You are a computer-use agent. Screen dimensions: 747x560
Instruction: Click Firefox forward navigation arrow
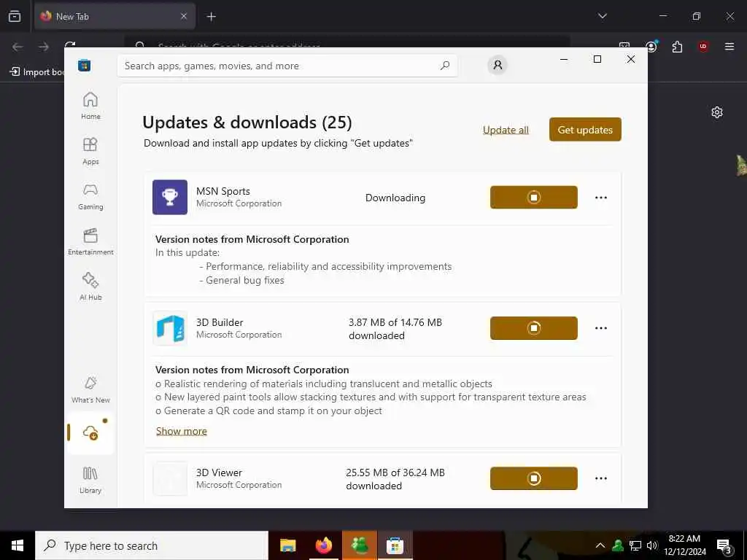(x=44, y=47)
